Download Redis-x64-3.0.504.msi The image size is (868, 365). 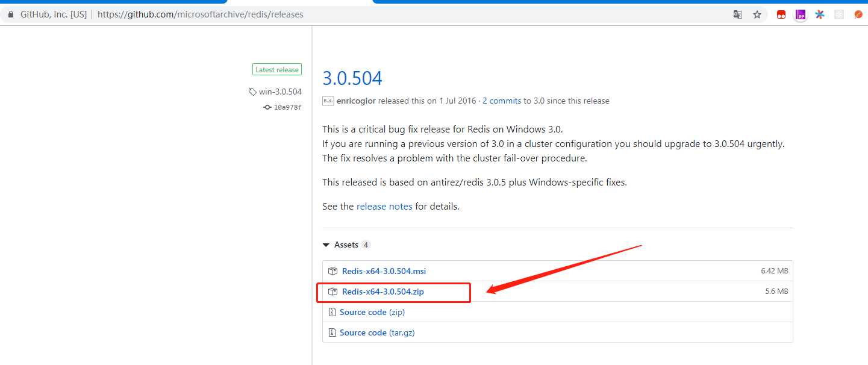coord(384,271)
